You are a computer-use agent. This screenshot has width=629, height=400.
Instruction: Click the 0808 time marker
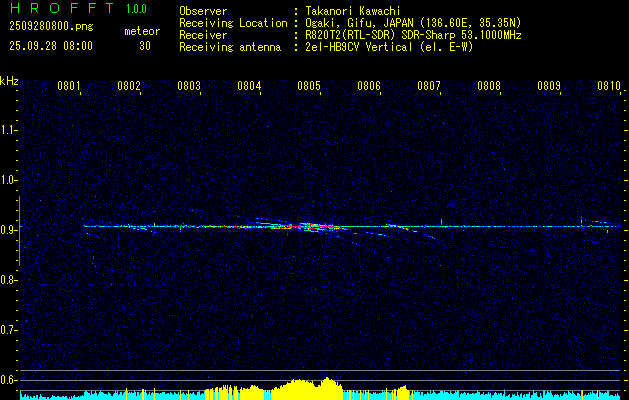pyautogui.click(x=489, y=86)
